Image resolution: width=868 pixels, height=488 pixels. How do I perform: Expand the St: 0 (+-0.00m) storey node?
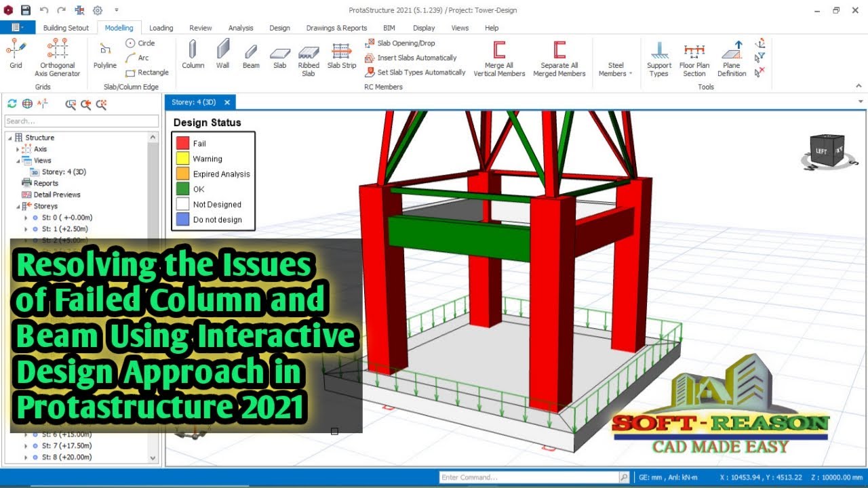click(x=26, y=218)
